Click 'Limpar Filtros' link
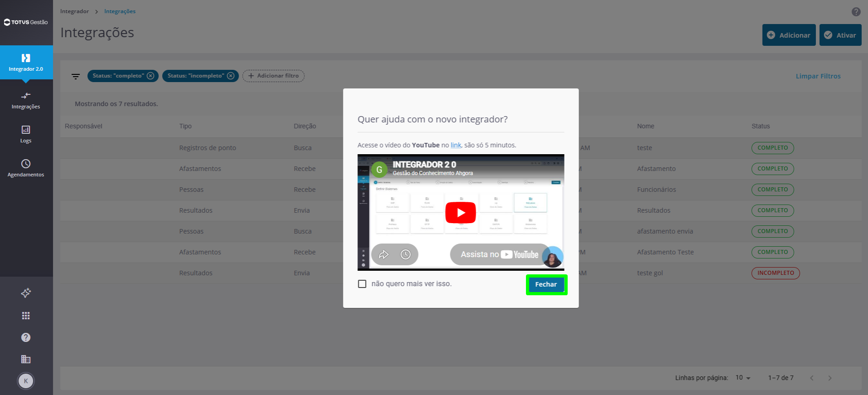 818,76
